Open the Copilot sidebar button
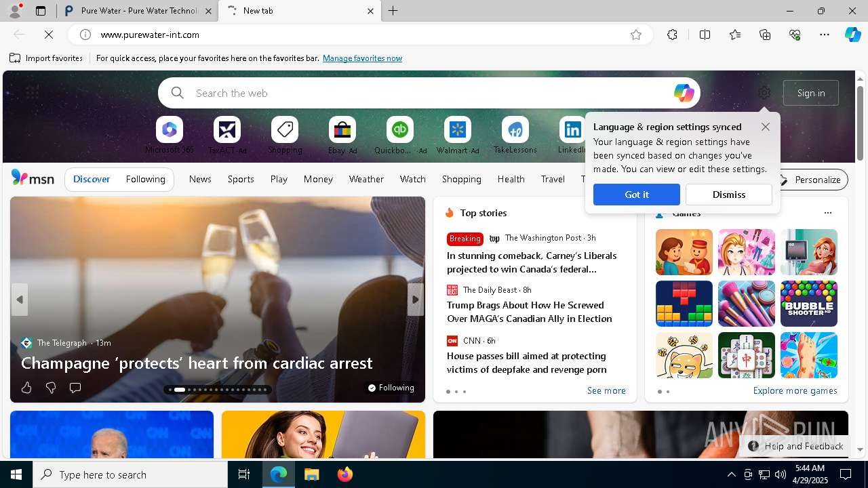Image resolution: width=868 pixels, height=488 pixels. click(852, 35)
